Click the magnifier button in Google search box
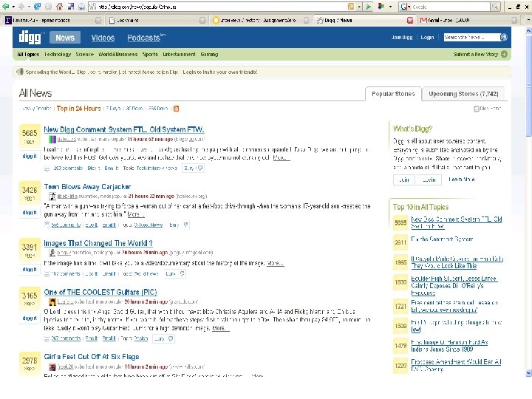The image size is (532, 399). 495,7
